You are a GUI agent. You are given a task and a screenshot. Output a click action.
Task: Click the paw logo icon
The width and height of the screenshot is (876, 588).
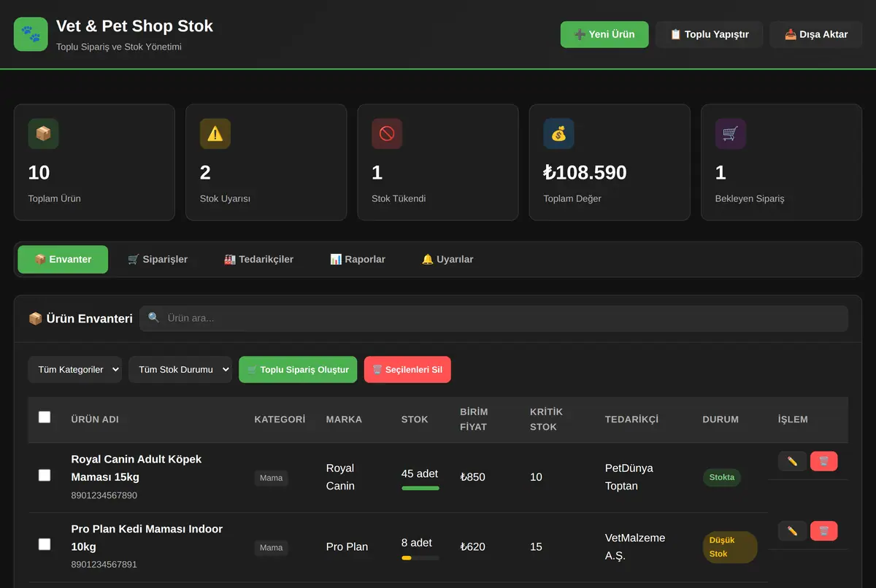(x=31, y=34)
